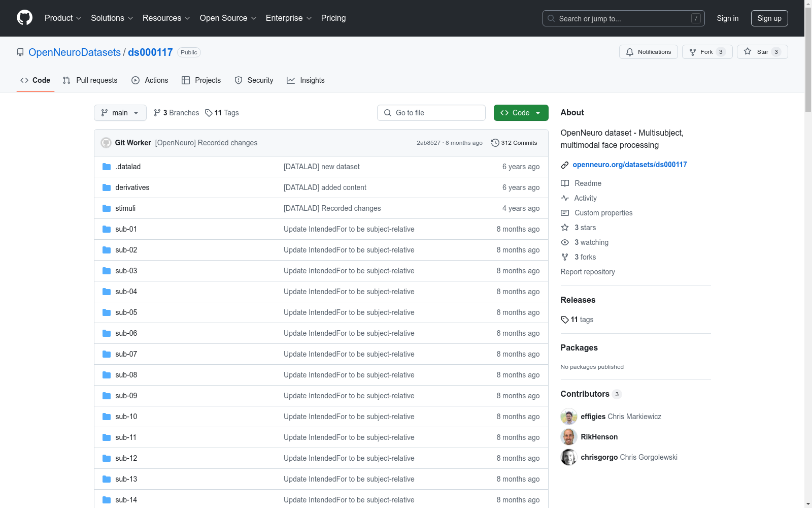Expand the Solutions menu
Viewport: 812px width, 508px height.
pyautogui.click(x=112, y=18)
